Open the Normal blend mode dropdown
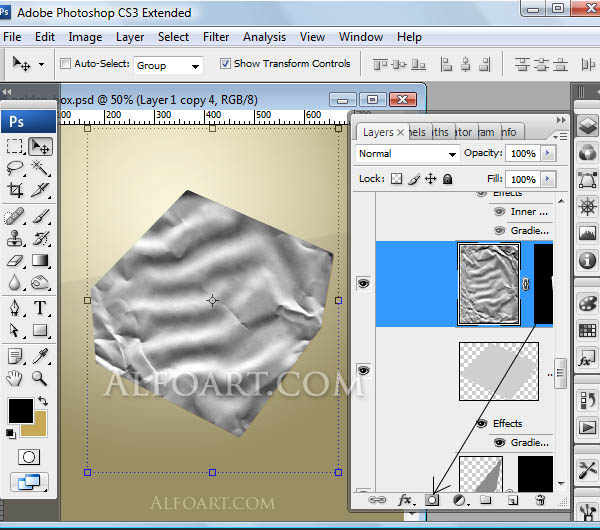The width and height of the screenshot is (600, 530). point(407,154)
